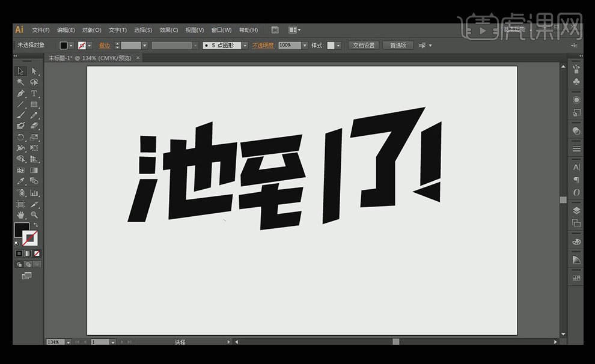The height and width of the screenshot is (364, 595).
Task: Select the Eyedropper tool
Action: point(20,181)
